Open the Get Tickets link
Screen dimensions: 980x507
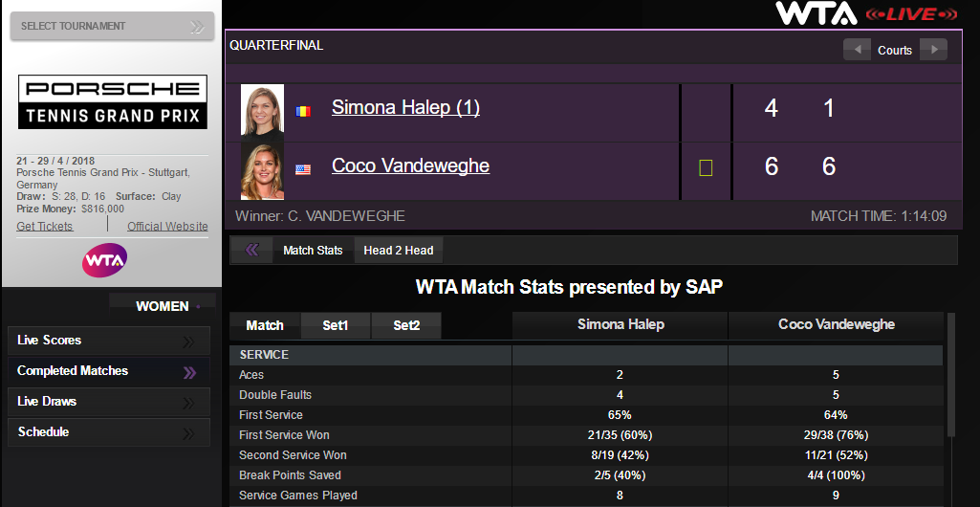tap(45, 227)
